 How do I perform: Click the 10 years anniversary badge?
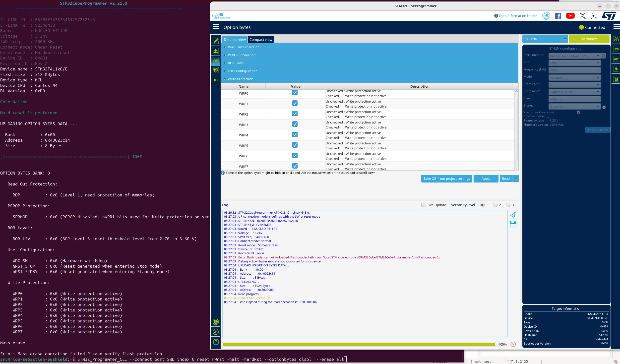[x=546, y=16]
